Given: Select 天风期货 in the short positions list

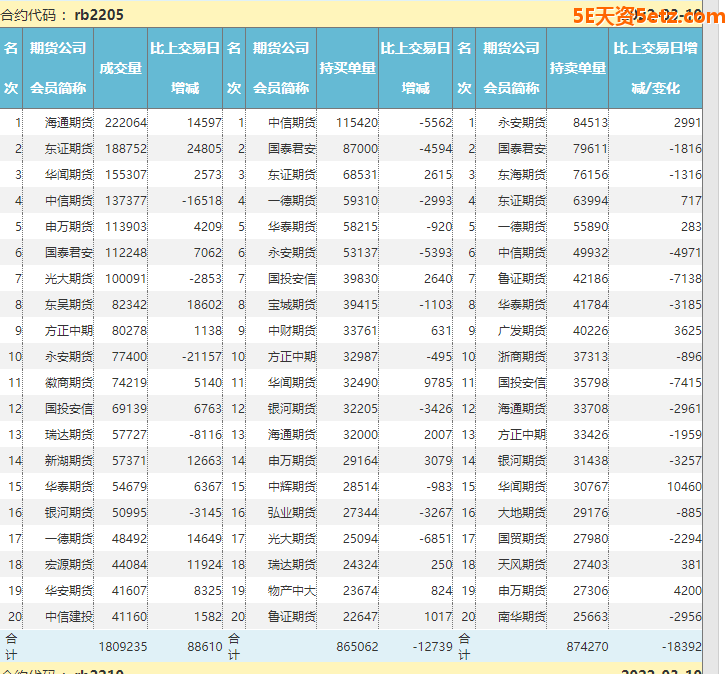Looking at the screenshot, I should 522,564.
